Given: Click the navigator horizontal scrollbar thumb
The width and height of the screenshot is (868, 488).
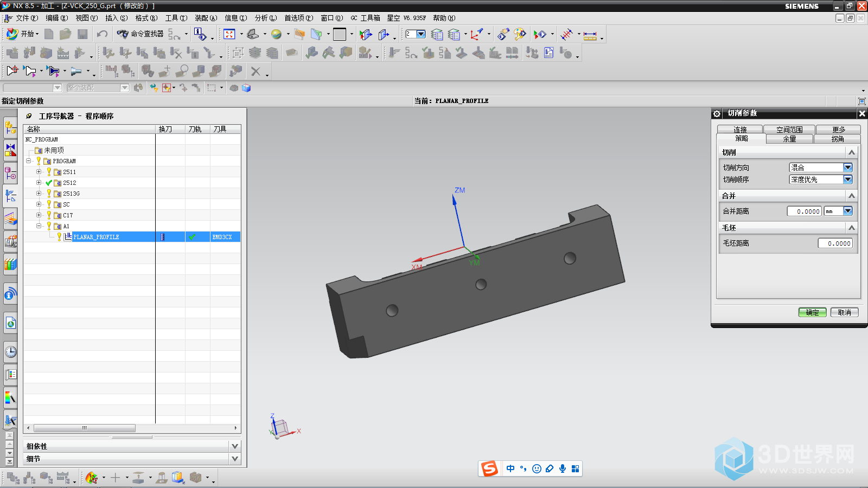Looking at the screenshot, I should pyautogui.click(x=84, y=428).
